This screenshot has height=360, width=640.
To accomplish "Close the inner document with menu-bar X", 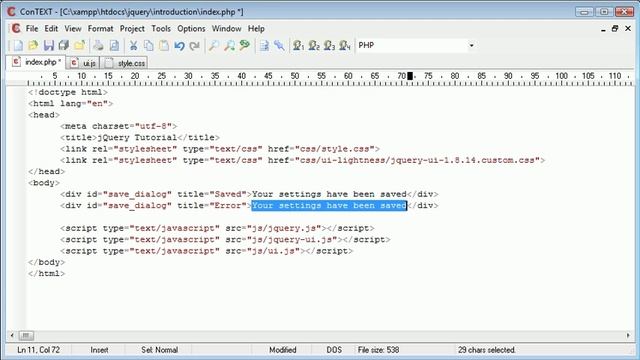I will click(x=628, y=29).
